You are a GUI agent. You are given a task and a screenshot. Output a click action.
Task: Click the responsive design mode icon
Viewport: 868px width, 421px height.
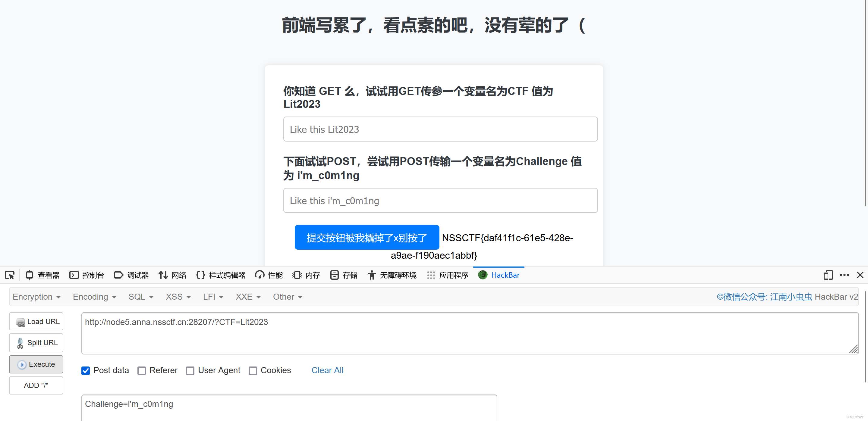[x=828, y=275]
